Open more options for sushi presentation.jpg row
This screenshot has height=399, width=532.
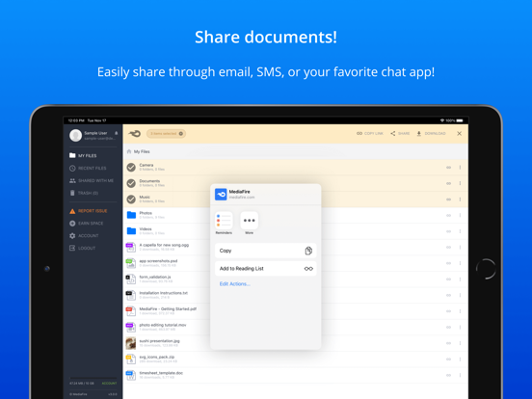(460, 343)
